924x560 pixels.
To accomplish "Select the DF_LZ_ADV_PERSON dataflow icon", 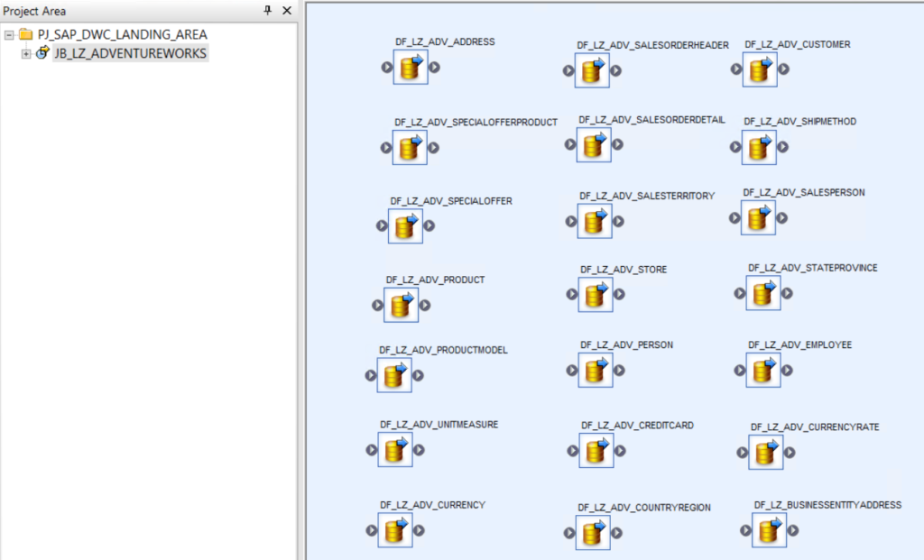I will coord(594,369).
